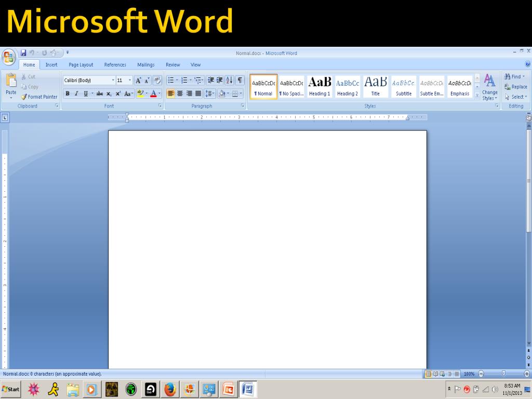
Task: Apply borders using the Borders icon
Action: [235, 94]
